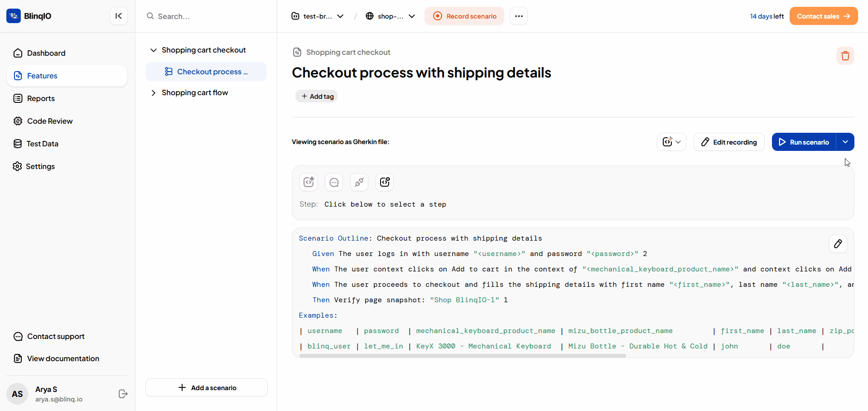
Task: Open Test Data in the sidebar
Action: (x=42, y=144)
